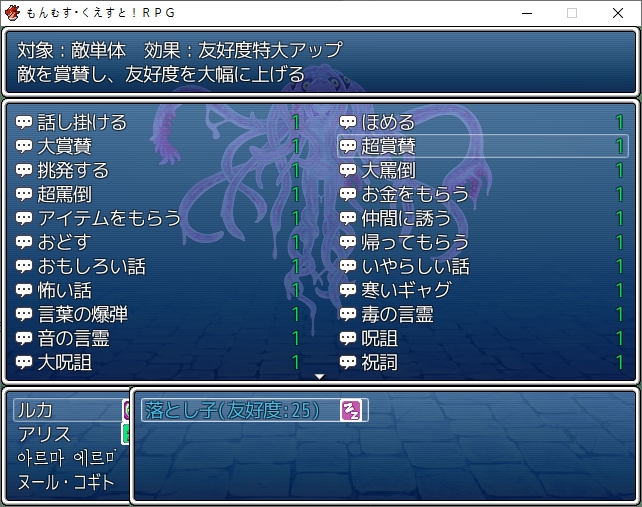642x507 pixels.
Task: Click the speech icon next to 言葉の爆弾
Action: (24, 315)
